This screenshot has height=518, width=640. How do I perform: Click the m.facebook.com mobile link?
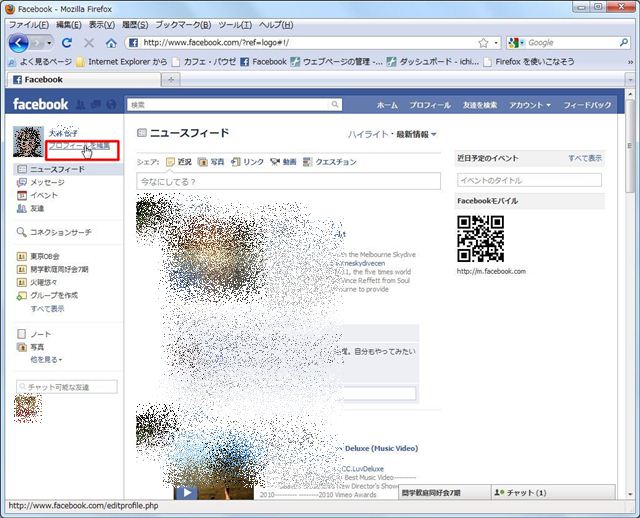[491, 271]
